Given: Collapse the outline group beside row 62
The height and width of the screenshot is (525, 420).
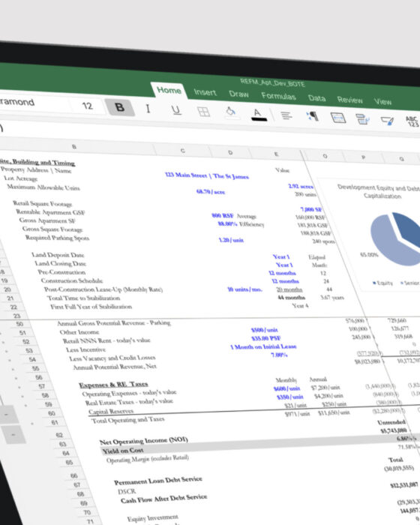Looking at the screenshot, I should coord(13,435).
